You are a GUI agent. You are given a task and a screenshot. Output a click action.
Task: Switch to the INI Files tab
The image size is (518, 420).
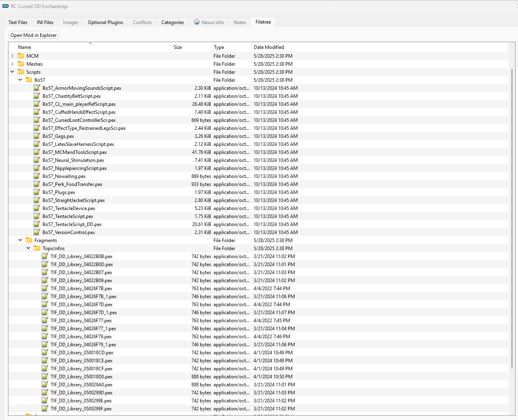(45, 22)
